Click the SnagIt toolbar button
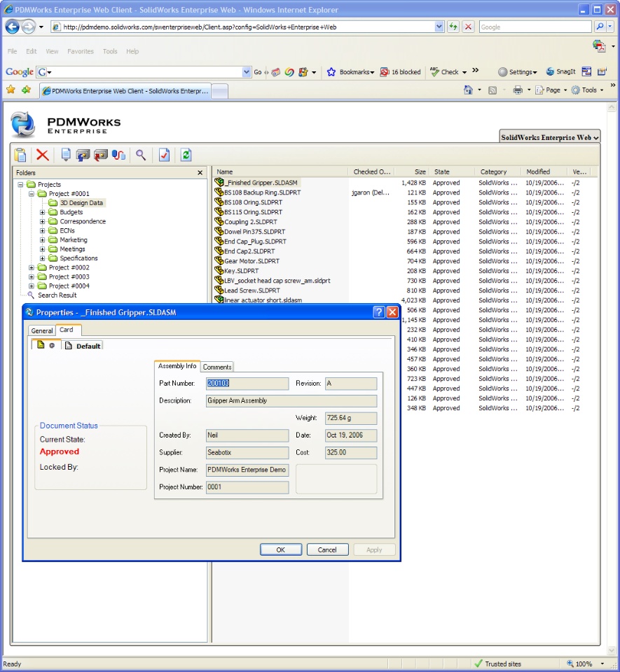 point(561,71)
